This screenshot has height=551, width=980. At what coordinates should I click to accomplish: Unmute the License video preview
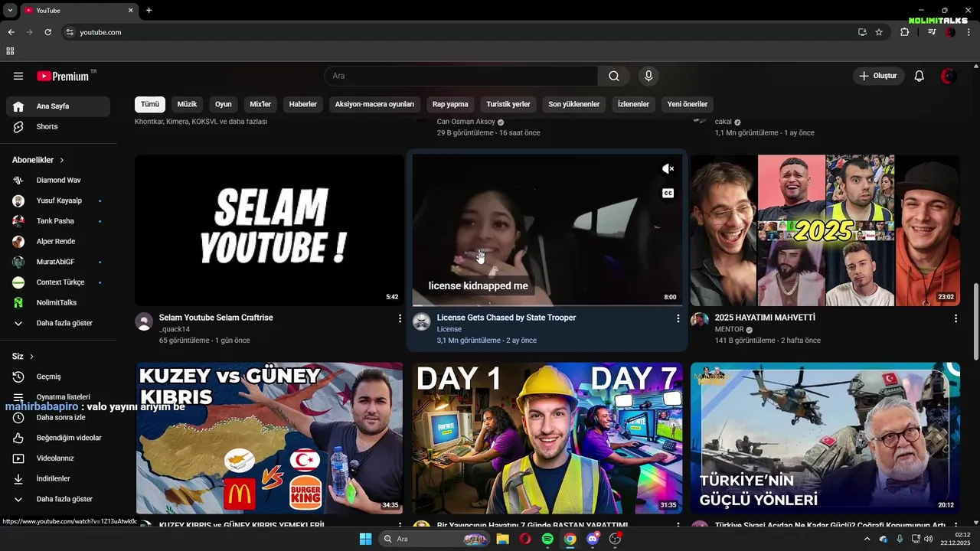coord(668,169)
